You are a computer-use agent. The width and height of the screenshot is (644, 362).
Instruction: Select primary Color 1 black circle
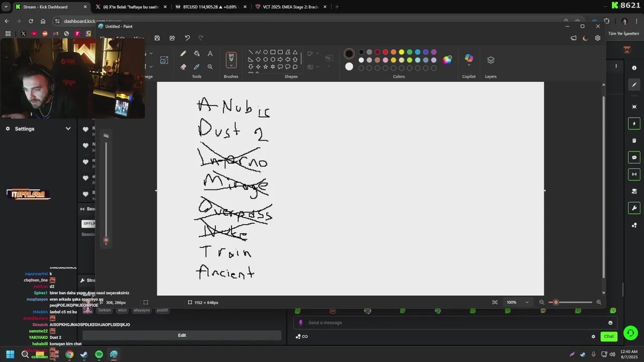click(x=349, y=53)
